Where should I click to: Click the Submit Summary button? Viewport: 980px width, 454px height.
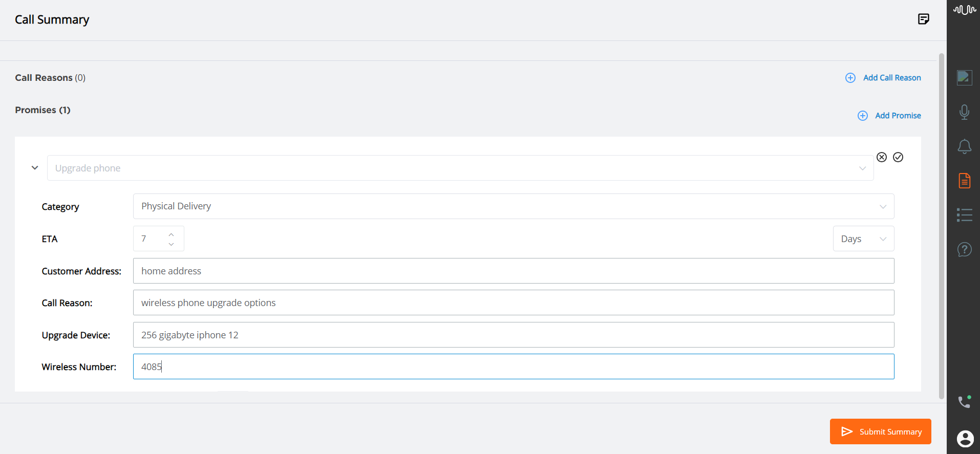[x=880, y=431]
